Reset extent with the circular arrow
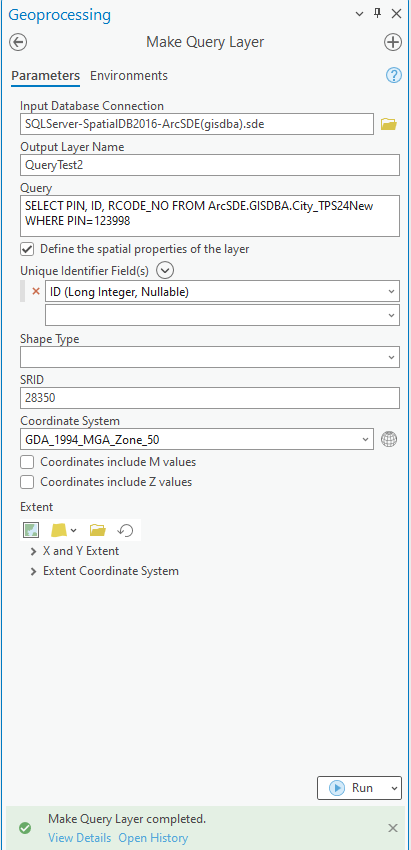The width and height of the screenshot is (411, 850). click(126, 530)
